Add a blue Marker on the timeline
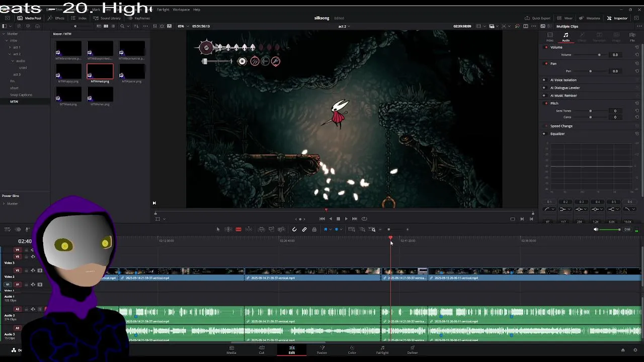644x362 pixels. pos(337,229)
